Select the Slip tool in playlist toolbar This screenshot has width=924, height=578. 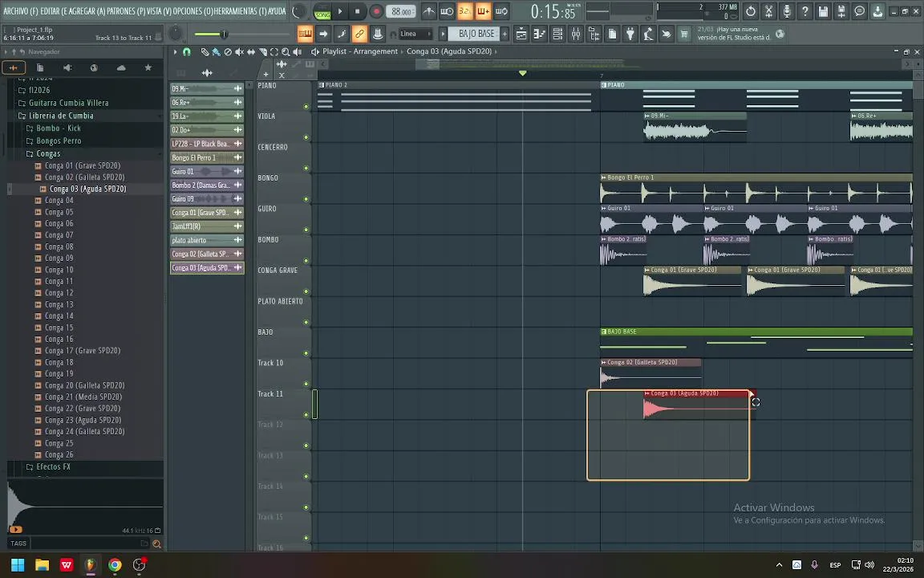pos(251,52)
